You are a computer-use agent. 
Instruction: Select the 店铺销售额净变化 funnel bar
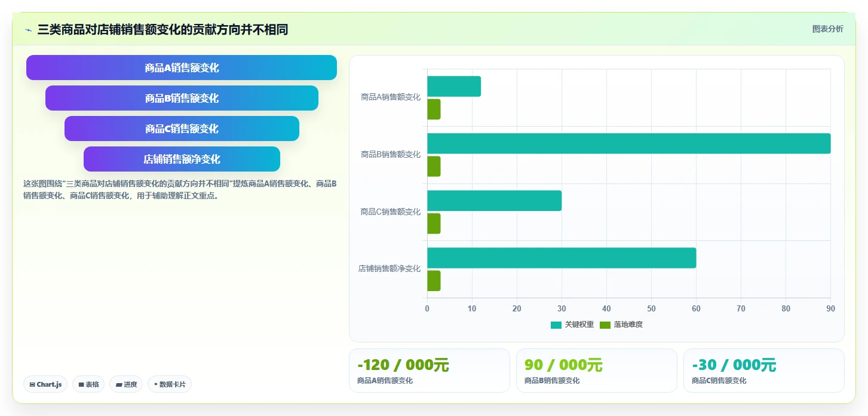click(182, 159)
